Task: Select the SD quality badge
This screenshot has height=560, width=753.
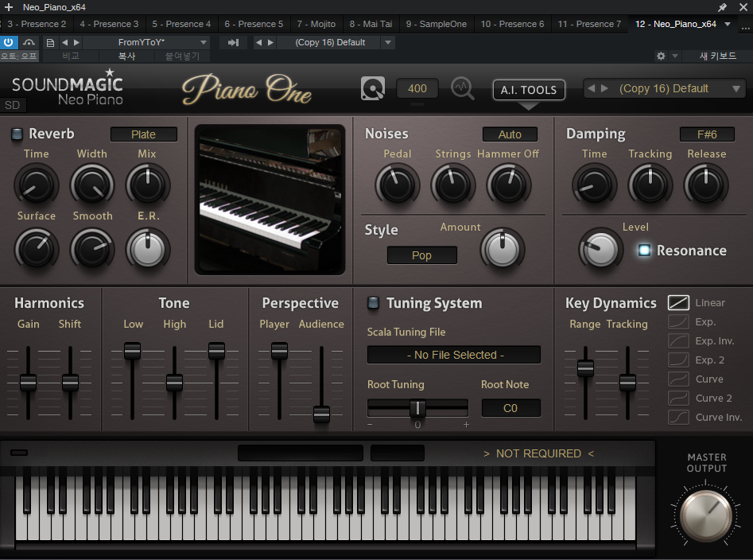Action: tap(13, 105)
